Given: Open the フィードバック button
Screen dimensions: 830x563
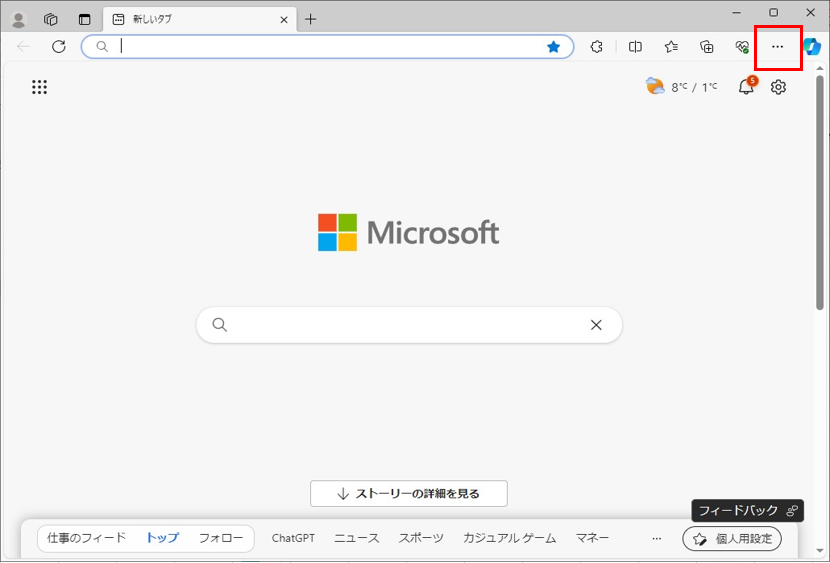Looking at the screenshot, I should (x=748, y=511).
